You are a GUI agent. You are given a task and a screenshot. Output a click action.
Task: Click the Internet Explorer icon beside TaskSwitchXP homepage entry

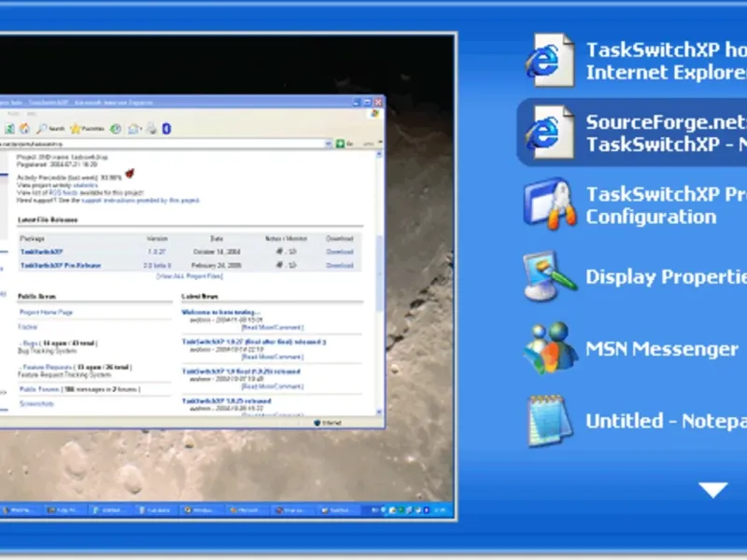(x=550, y=60)
